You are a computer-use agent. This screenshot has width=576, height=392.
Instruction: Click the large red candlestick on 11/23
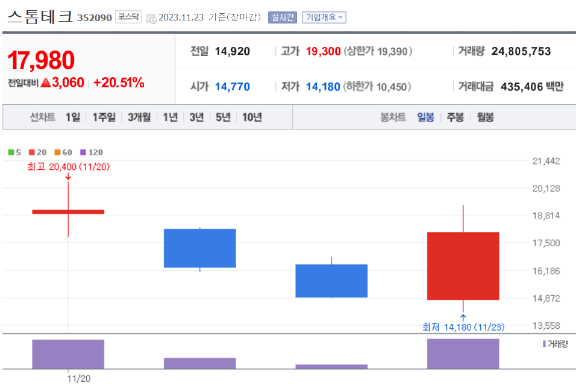click(x=463, y=266)
